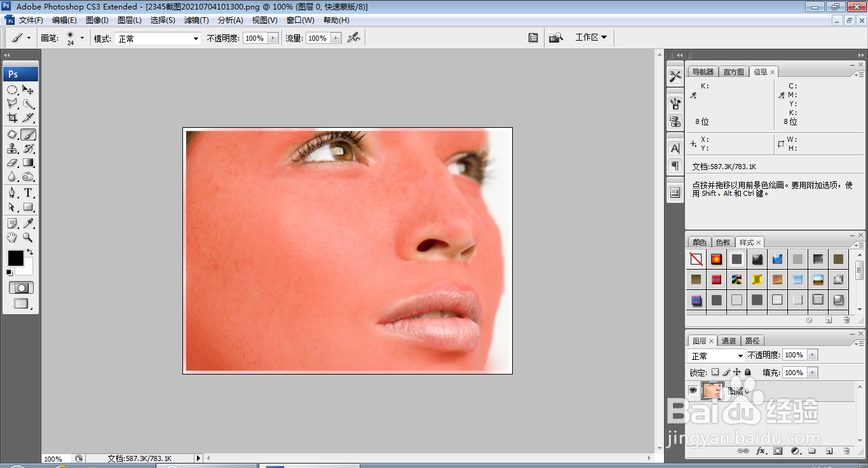The height and width of the screenshot is (468, 868).
Task: Select the Quick Selection tool
Action: [x=28, y=104]
